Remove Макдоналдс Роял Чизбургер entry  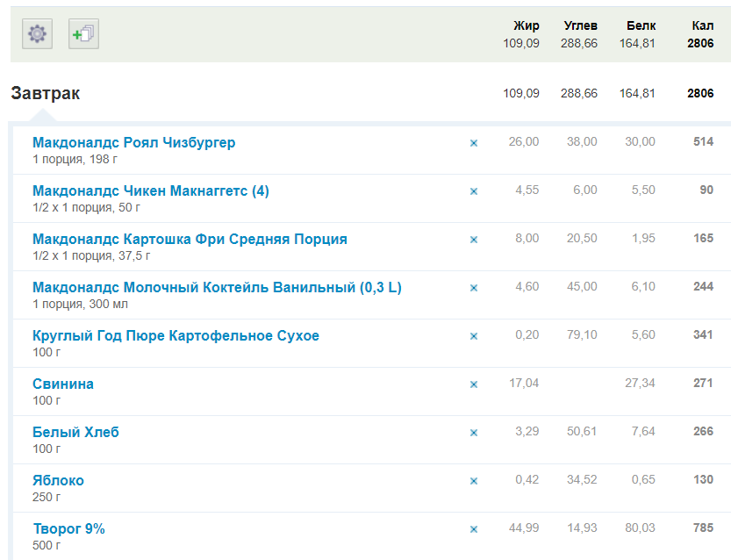(474, 143)
